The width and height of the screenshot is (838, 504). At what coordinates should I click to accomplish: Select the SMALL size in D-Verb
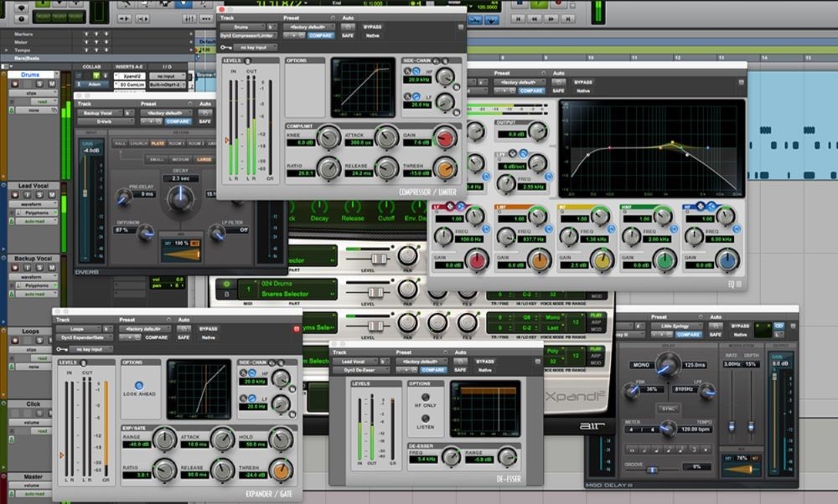[x=158, y=159]
